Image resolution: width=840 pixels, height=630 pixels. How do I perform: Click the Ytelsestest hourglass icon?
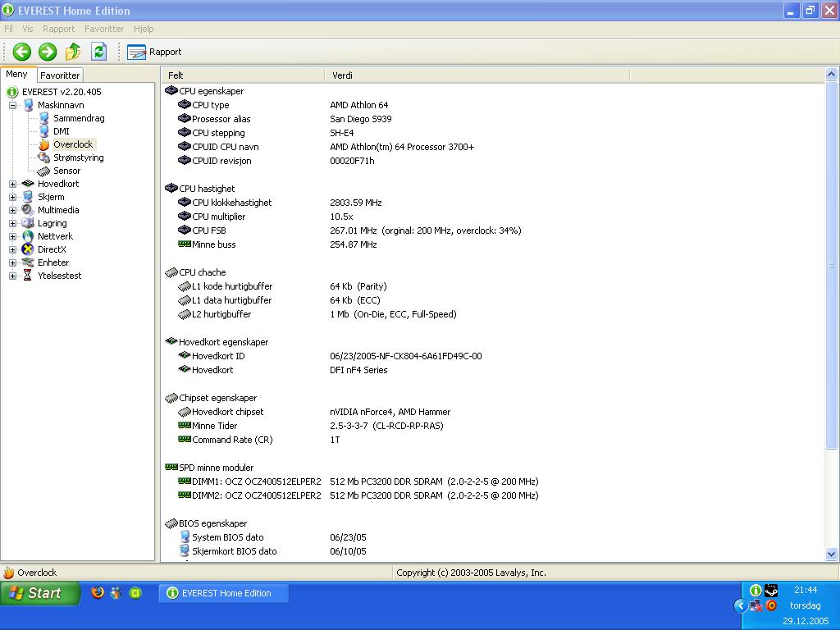pyautogui.click(x=28, y=276)
